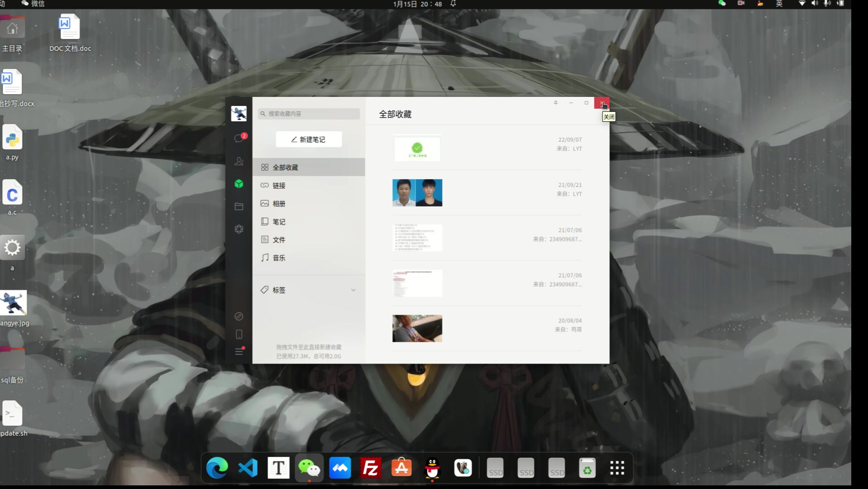Click the 新建笔记 button
The image size is (868, 489).
[309, 139]
